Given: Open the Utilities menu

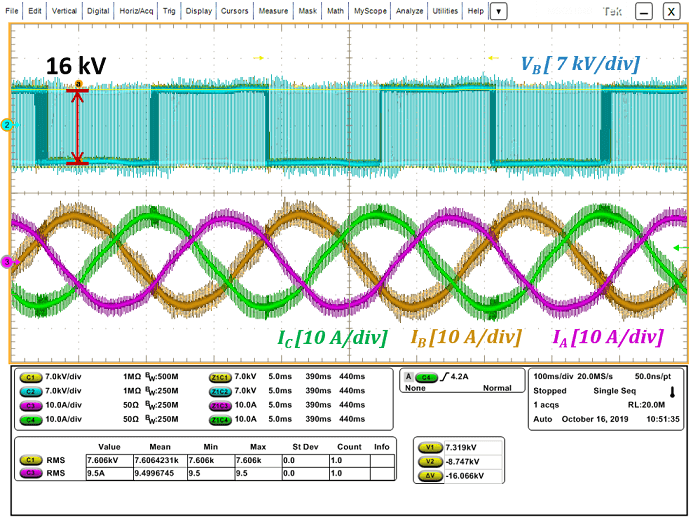Looking at the screenshot, I should 445,10.
